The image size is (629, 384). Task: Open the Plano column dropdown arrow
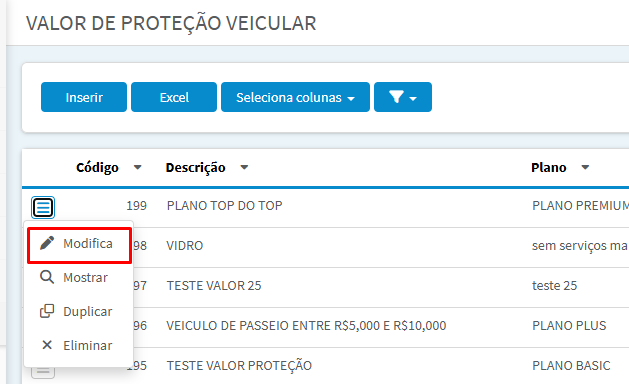(x=585, y=167)
